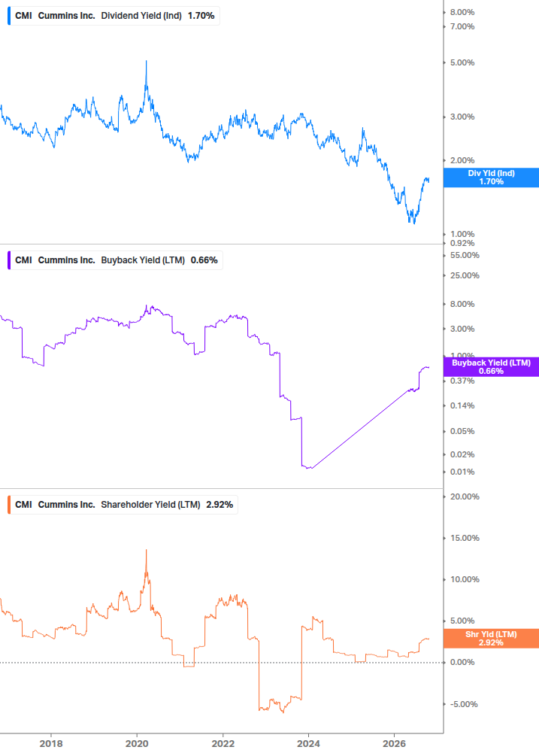The image size is (539, 756).
Task: Click the '0.00%' tick in Shareholder Yield panel
Action: tap(462, 663)
